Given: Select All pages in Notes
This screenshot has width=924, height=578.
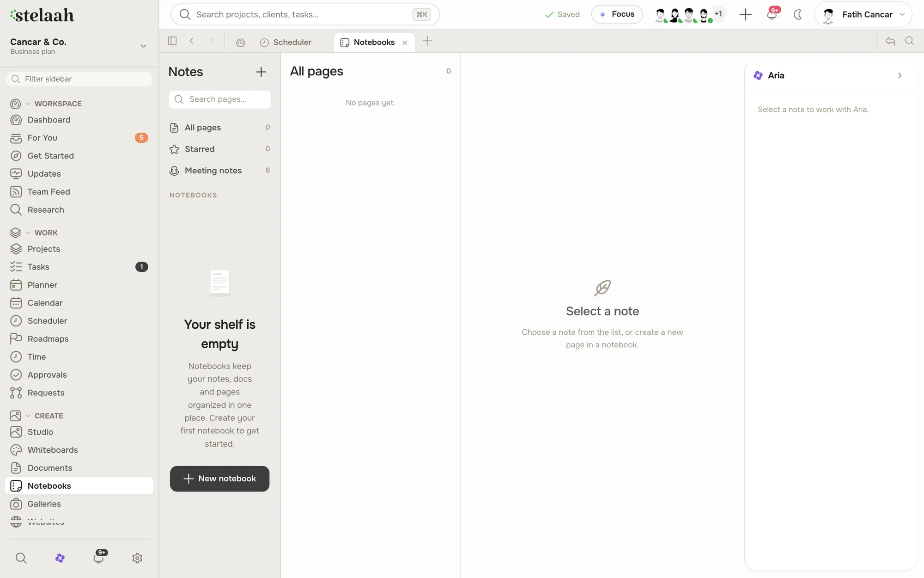Looking at the screenshot, I should coord(219,128).
